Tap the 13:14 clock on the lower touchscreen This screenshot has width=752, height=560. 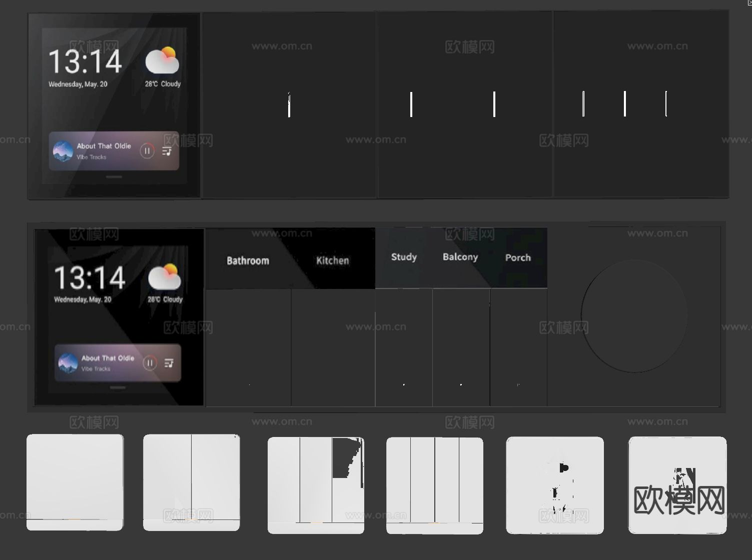90,277
